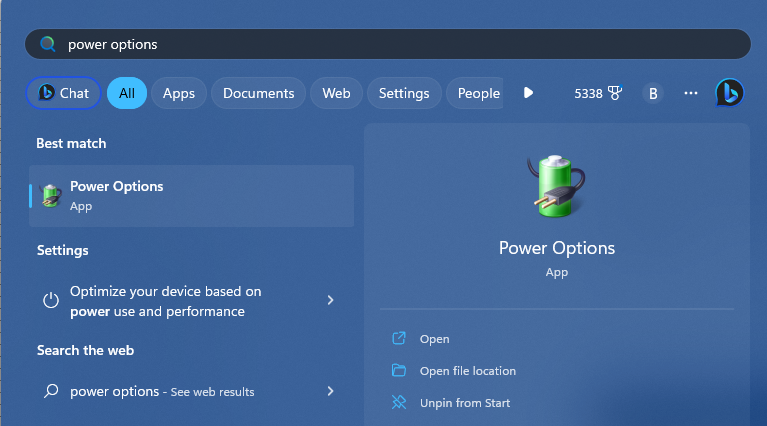Click the power symbol icon beside the Optimize setting
This screenshot has width=767, height=426.
(51, 300)
